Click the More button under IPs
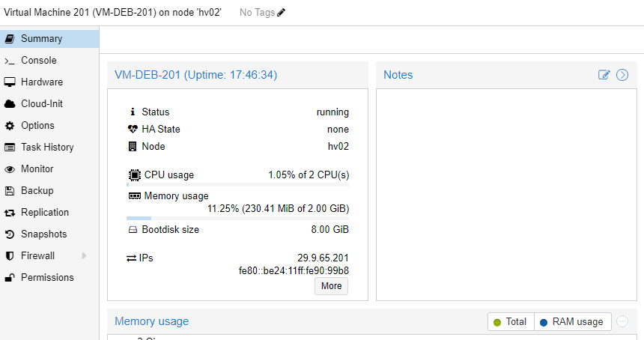Viewport: 644px width, 340px height. coord(331,286)
